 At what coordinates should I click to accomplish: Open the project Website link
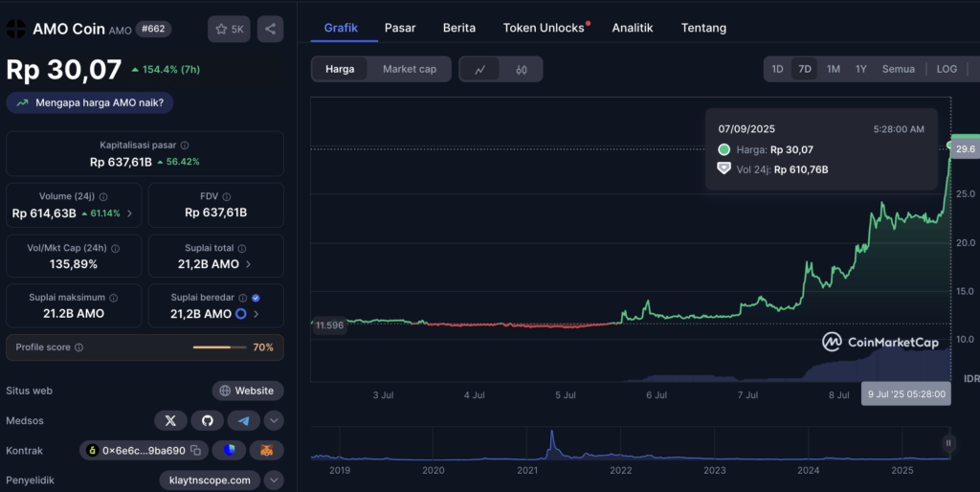point(248,391)
